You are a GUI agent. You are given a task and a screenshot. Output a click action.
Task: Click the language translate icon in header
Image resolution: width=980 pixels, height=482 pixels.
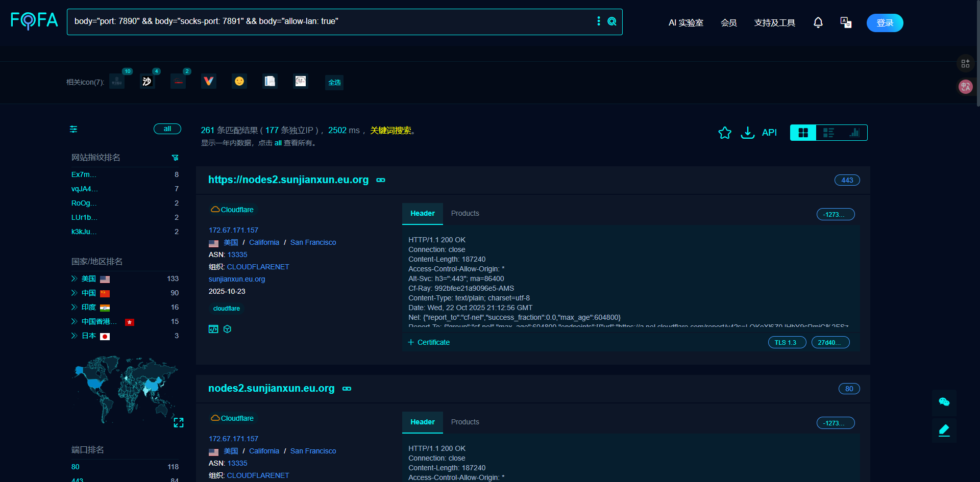pos(846,22)
